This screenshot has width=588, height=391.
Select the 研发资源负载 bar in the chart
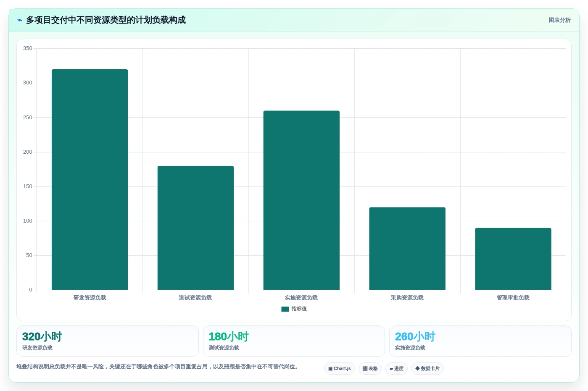pos(90,179)
